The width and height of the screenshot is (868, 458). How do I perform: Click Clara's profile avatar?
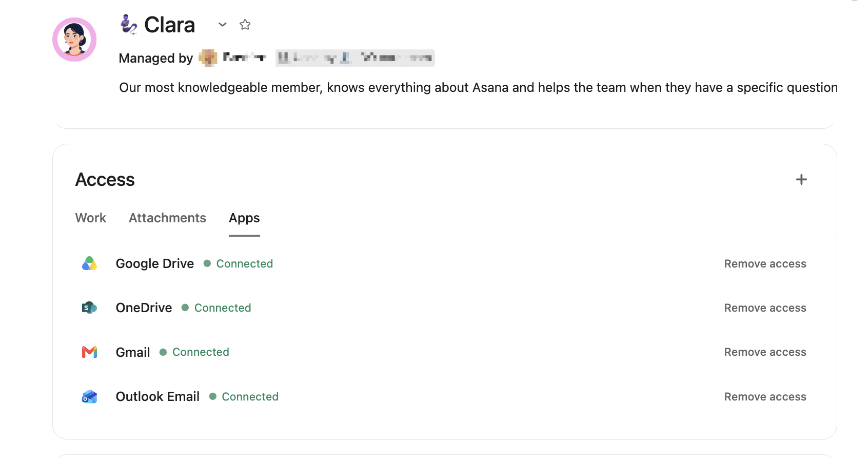click(x=74, y=40)
